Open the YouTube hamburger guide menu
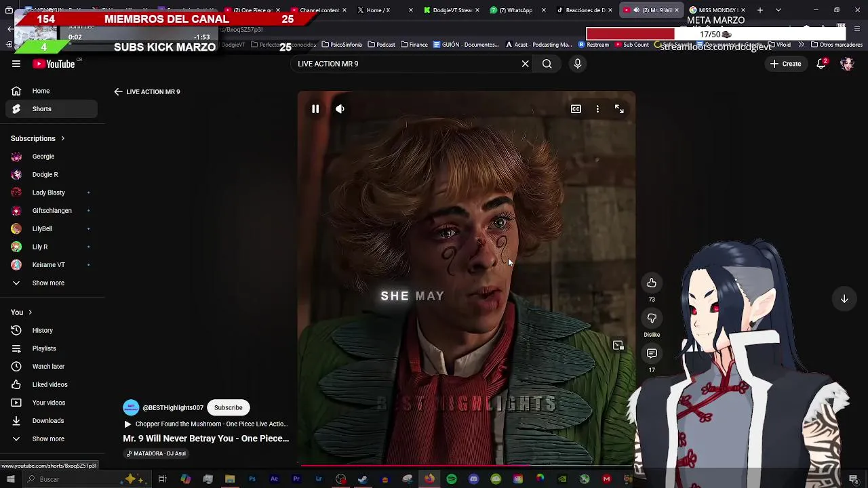 coord(16,64)
